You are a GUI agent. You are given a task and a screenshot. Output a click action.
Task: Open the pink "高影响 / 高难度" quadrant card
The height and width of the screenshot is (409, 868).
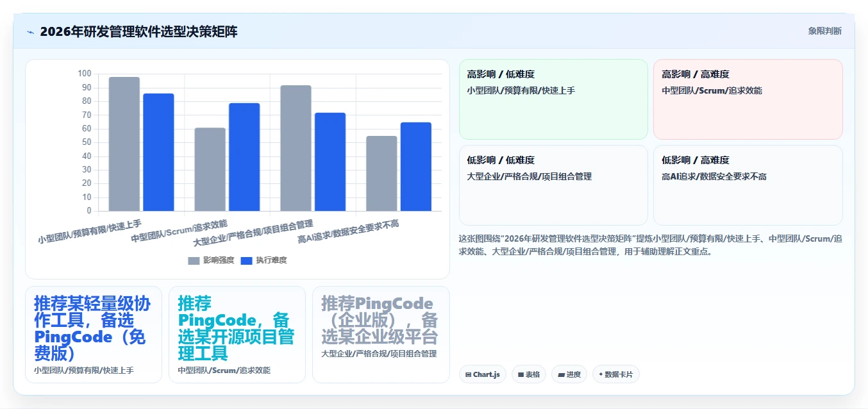pyautogui.click(x=748, y=99)
